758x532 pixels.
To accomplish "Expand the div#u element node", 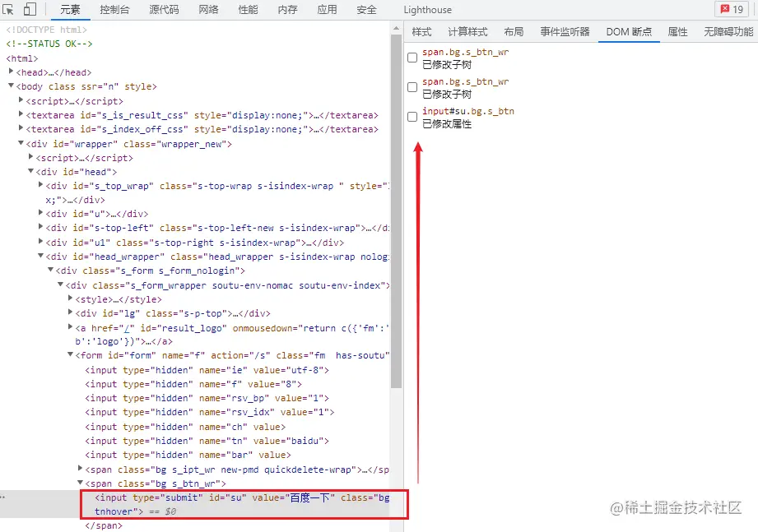I will pyautogui.click(x=40, y=213).
